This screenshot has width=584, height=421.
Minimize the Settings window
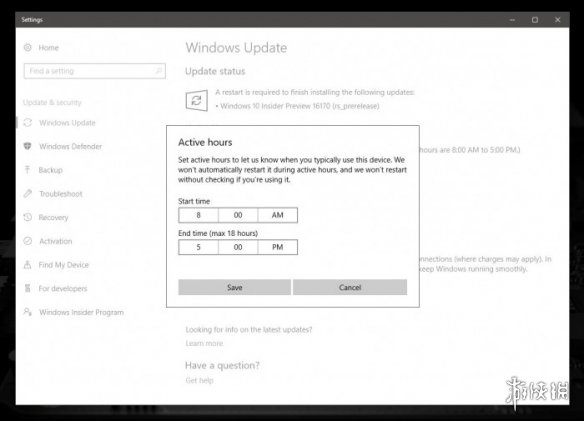click(x=512, y=20)
